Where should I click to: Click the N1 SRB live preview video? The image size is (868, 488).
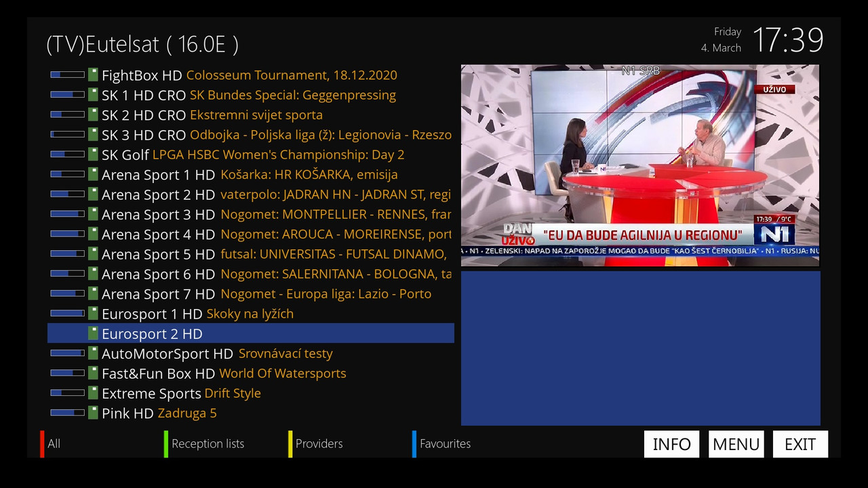[x=640, y=165]
